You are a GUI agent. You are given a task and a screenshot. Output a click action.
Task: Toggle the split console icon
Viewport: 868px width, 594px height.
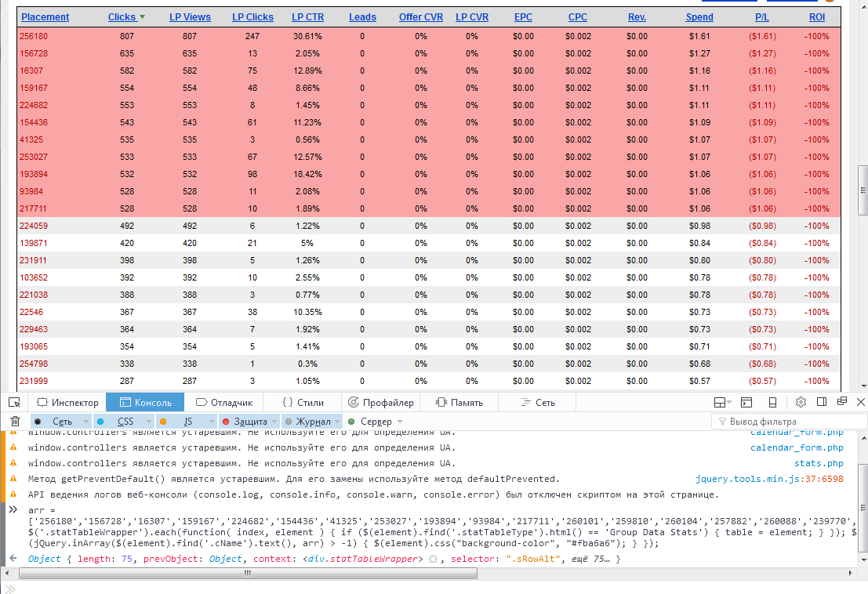(747, 402)
